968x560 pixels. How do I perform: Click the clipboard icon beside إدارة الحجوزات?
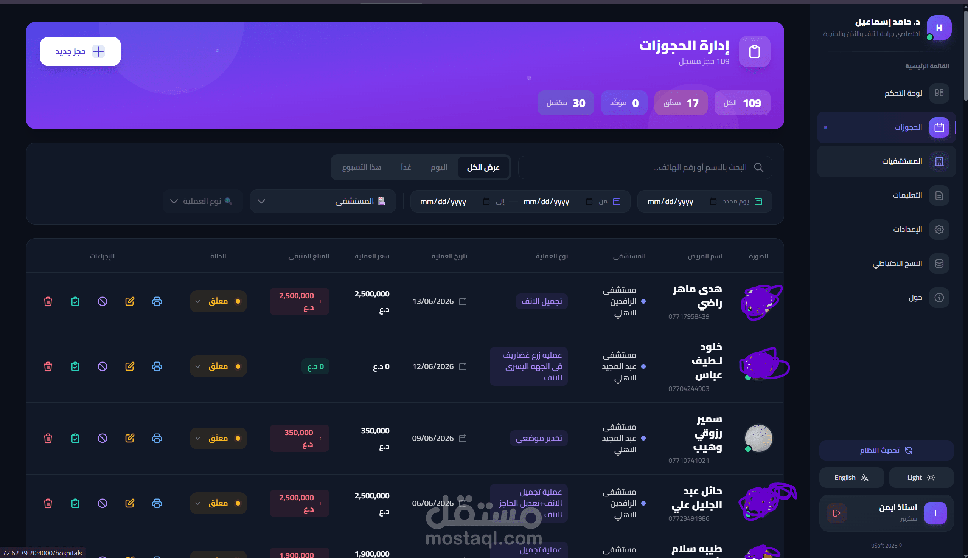(754, 51)
